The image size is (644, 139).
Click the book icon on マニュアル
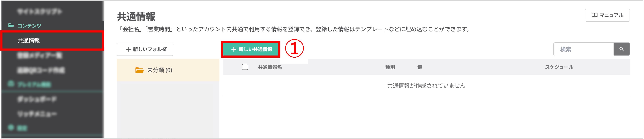[594, 15]
